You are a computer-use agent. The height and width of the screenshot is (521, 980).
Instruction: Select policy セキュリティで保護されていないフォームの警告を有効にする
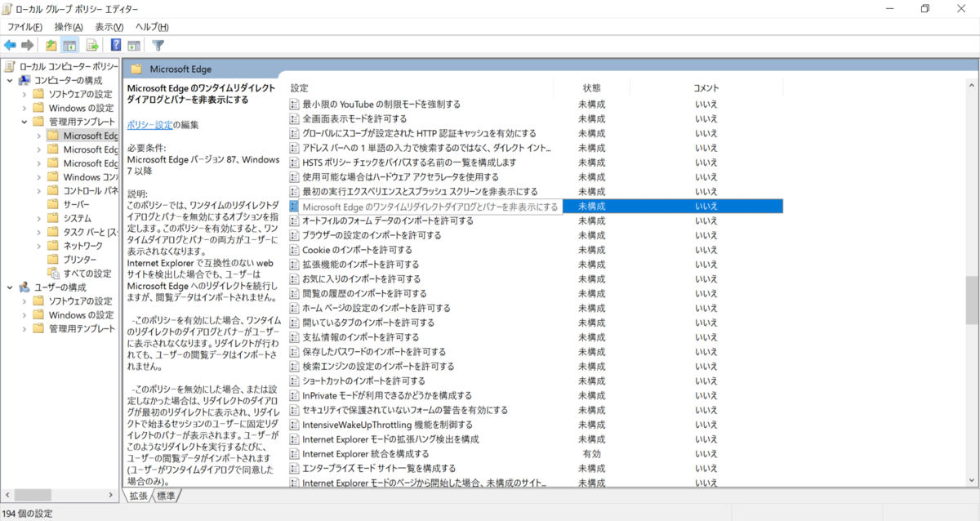405,410
